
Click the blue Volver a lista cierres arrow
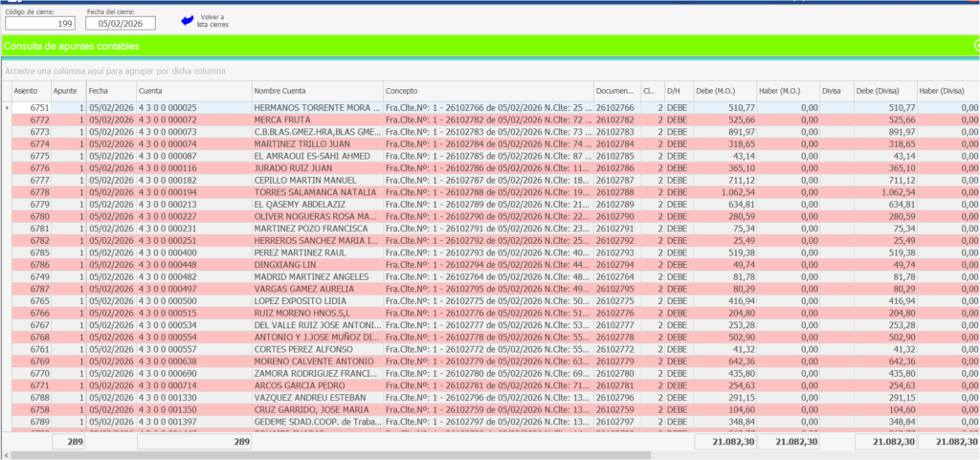187,19
